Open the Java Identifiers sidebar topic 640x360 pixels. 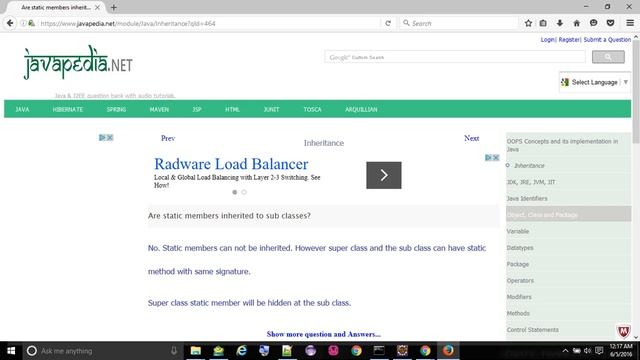[x=527, y=198]
